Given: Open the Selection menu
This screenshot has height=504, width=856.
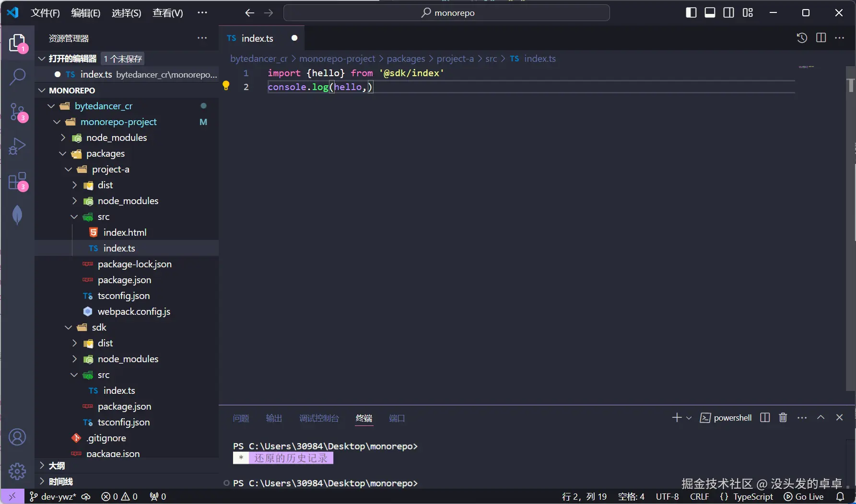Looking at the screenshot, I should [x=127, y=13].
